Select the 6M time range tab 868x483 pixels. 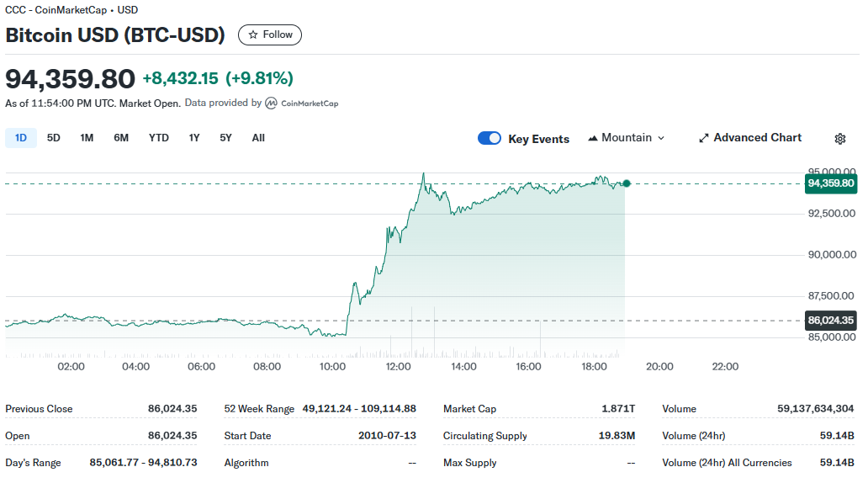click(121, 138)
